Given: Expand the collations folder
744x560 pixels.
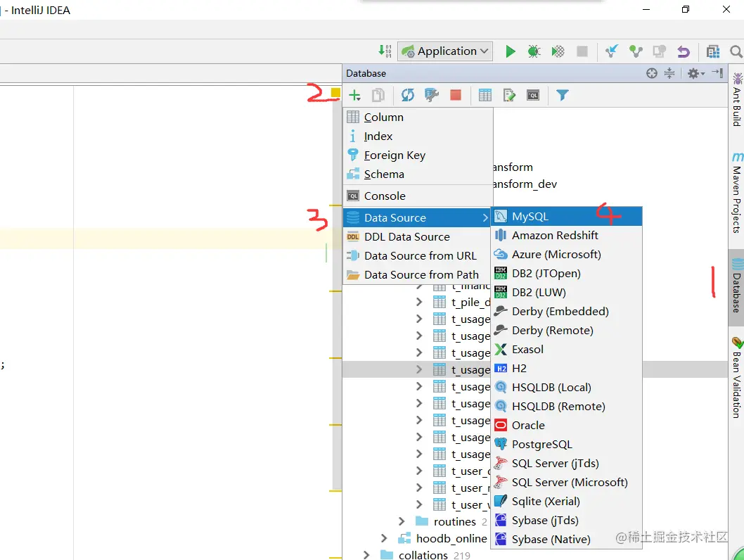Looking at the screenshot, I should point(366,555).
